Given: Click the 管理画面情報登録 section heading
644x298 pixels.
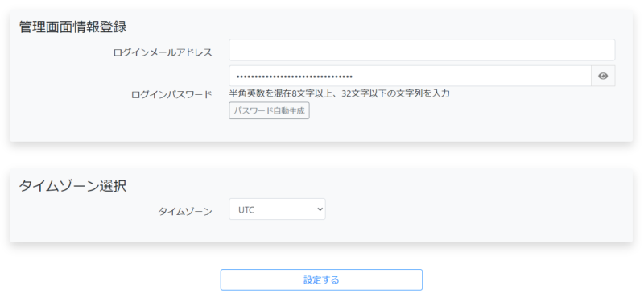Looking at the screenshot, I should 72,27.
